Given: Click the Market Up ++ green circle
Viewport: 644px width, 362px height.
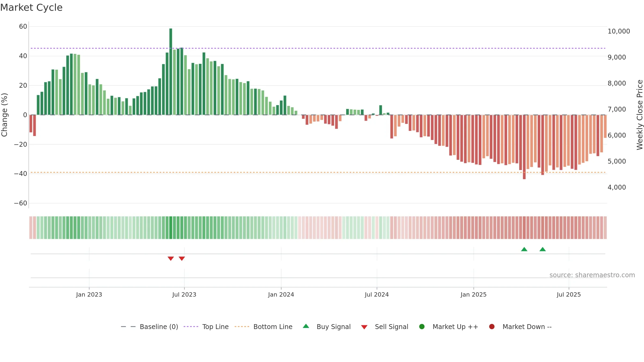Looking at the screenshot, I should coord(422,327).
